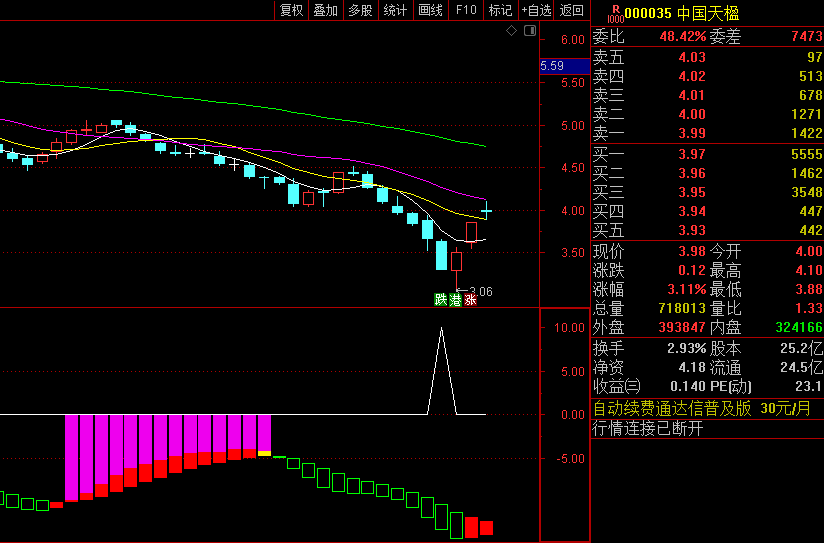Click 外盘 value 393847
This screenshot has height=543, width=824.
coord(682,327)
